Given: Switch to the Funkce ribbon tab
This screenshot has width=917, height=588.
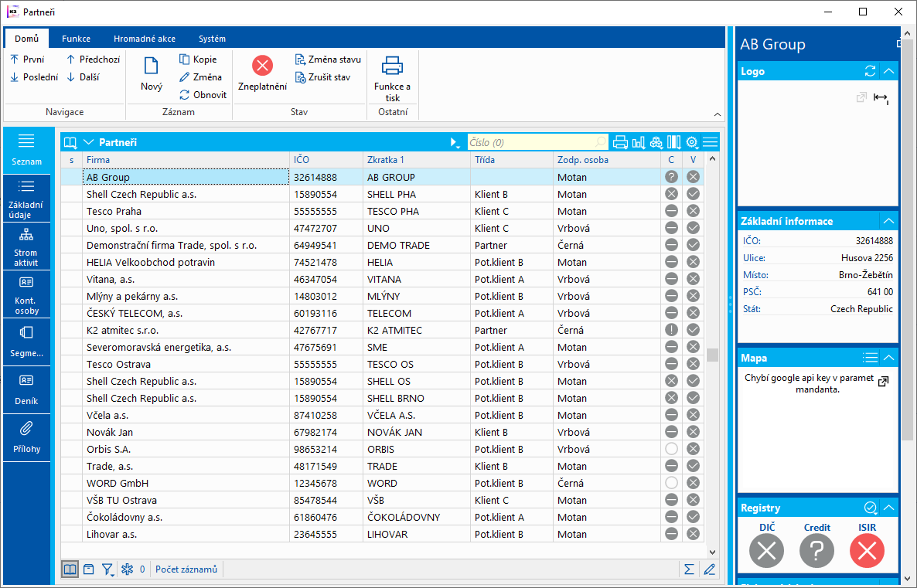Looking at the screenshot, I should [x=77, y=39].
